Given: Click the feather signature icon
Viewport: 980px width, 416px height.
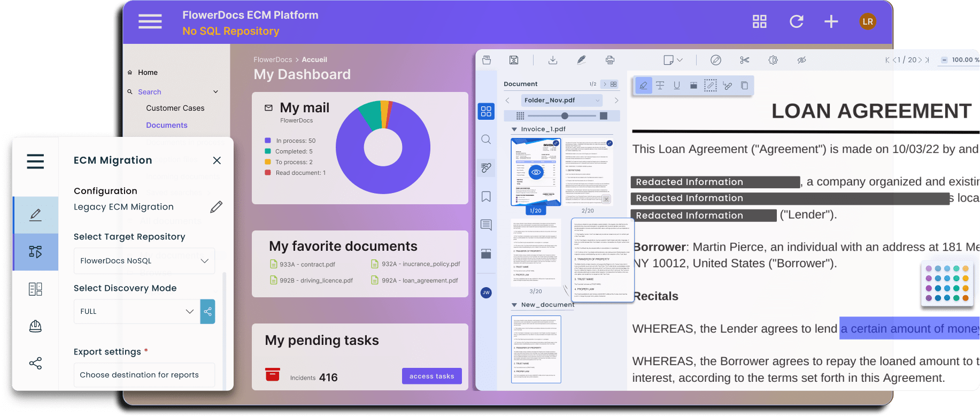Looking at the screenshot, I should click(x=581, y=60).
